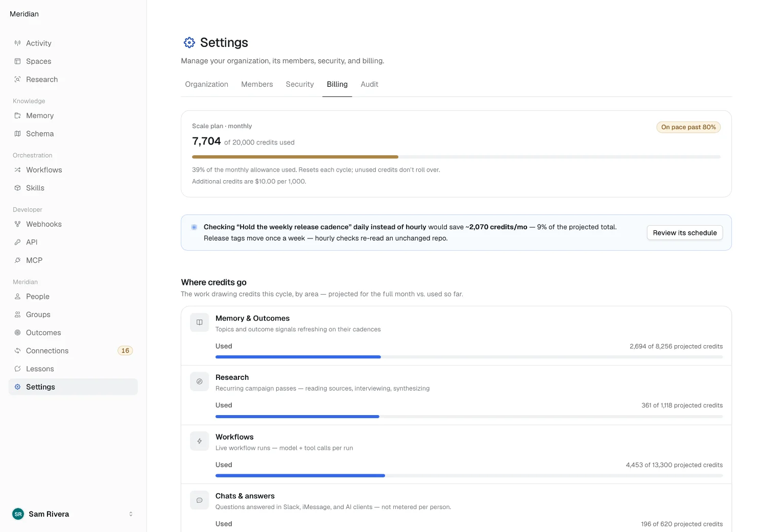Click the Workflows shuffle icon

(x=17, y=170)
